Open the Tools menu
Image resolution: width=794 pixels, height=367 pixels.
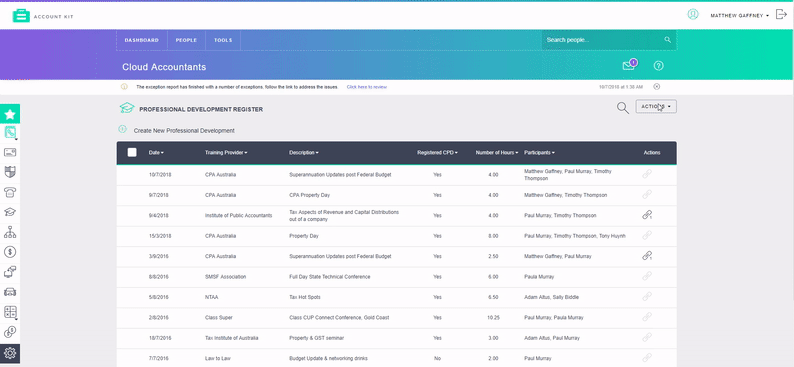pyautogui.click(x=223, y=40)
